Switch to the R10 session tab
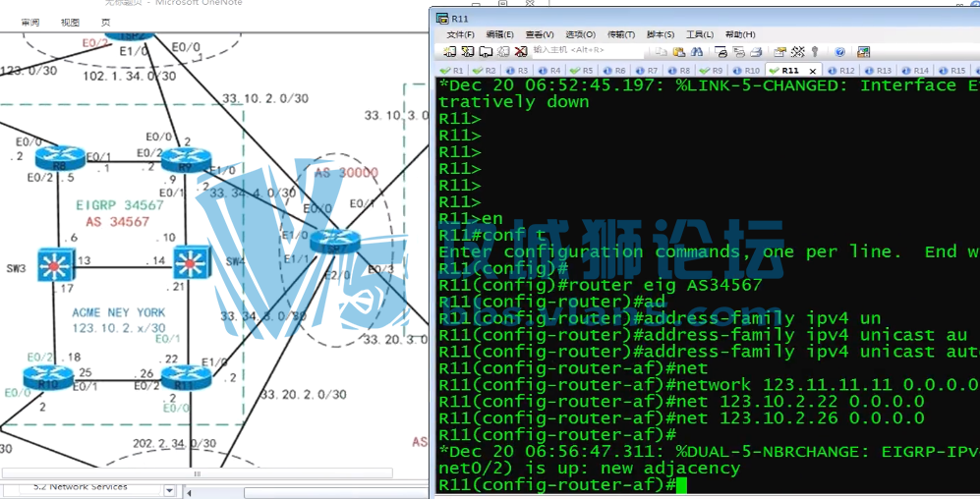980x499 pixels. (746, 71)
